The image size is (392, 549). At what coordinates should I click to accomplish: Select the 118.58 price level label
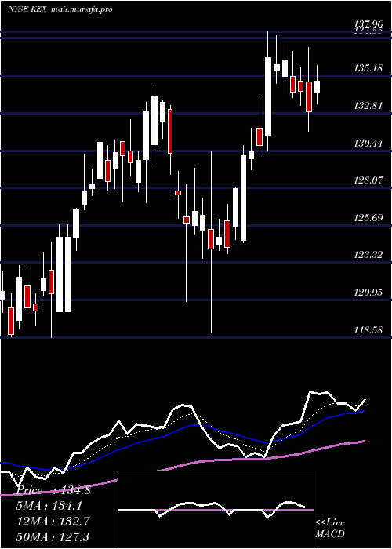click(x=368, y=329)
